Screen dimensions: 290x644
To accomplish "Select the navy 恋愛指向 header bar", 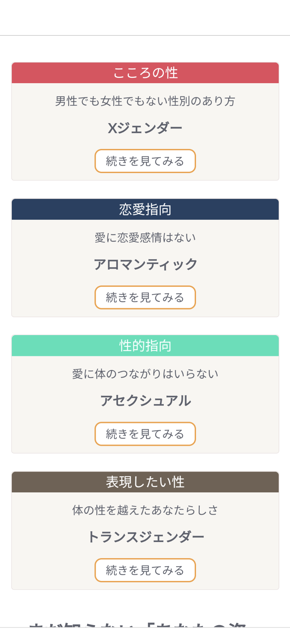I will pyautogui.click(x=145, y=209).
